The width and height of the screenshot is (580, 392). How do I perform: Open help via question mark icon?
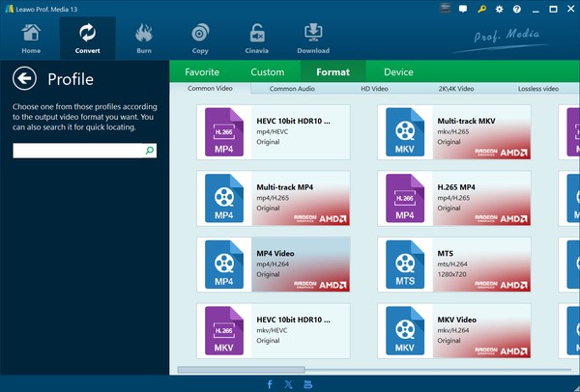point(517,10)
